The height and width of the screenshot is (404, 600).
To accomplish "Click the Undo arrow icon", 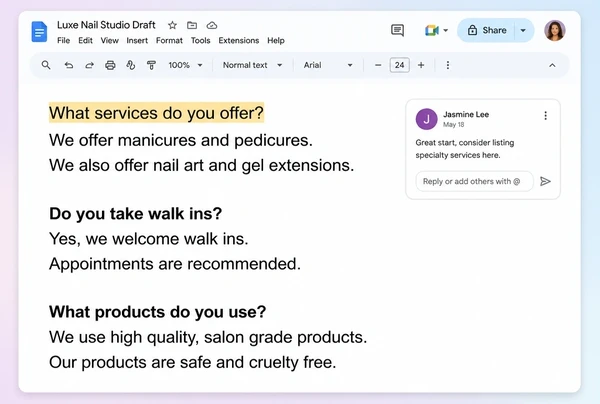I will tap(69, 65).
